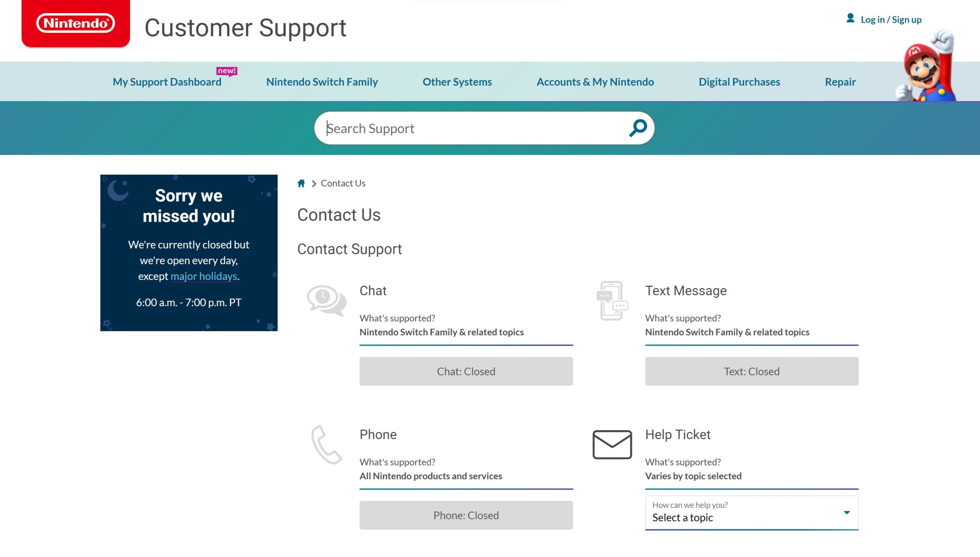
Task: Click the user account login icon
Action: 851,18
